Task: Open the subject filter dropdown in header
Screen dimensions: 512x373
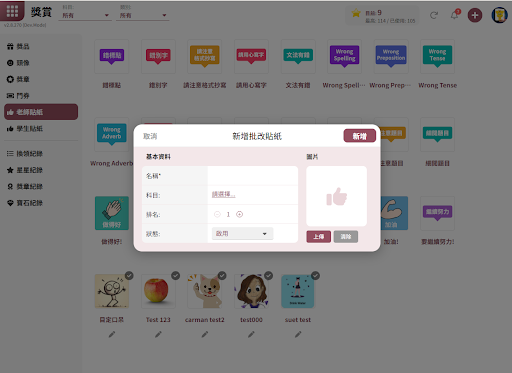Action: (x=85, y=15)
